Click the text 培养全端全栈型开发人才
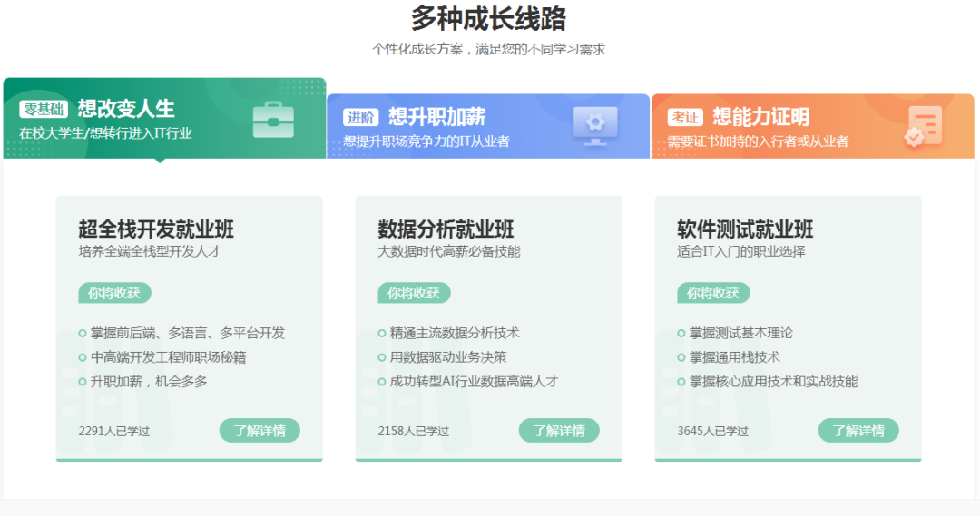 tap(150, 252)
